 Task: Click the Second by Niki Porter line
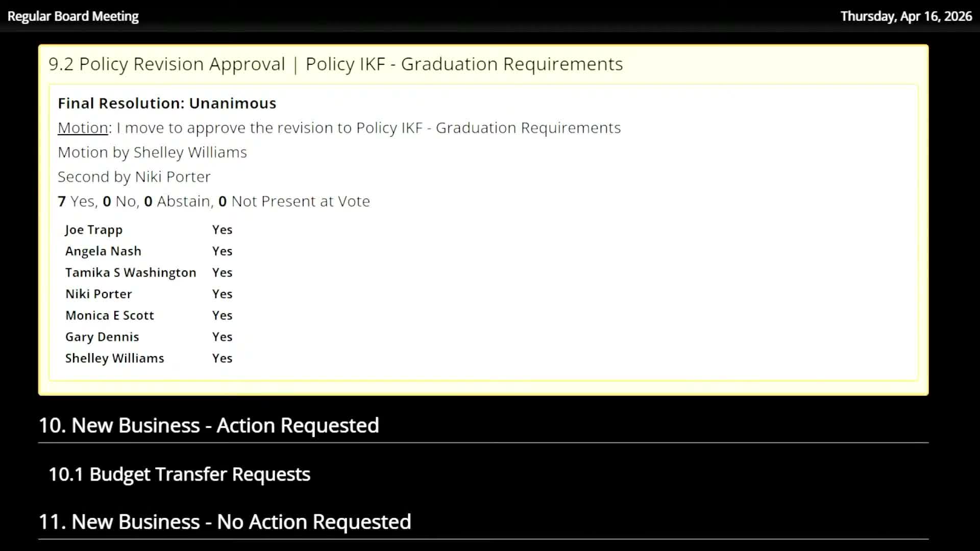134,177
